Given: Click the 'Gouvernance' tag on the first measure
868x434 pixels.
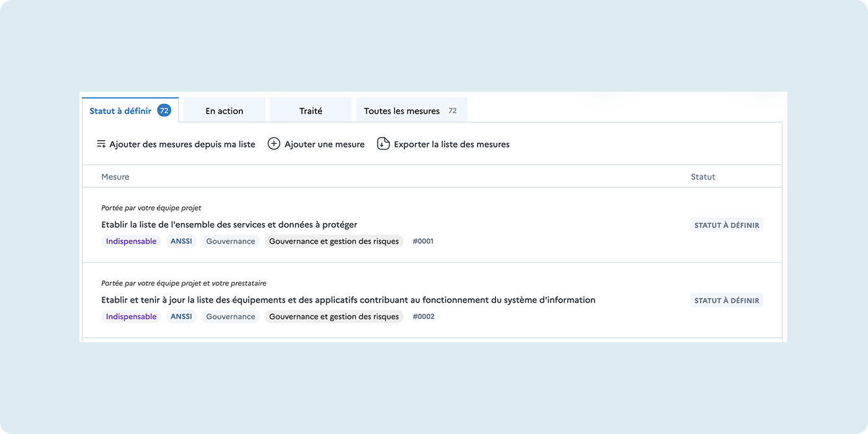Looking at the screenshot, I should [231, 241].
